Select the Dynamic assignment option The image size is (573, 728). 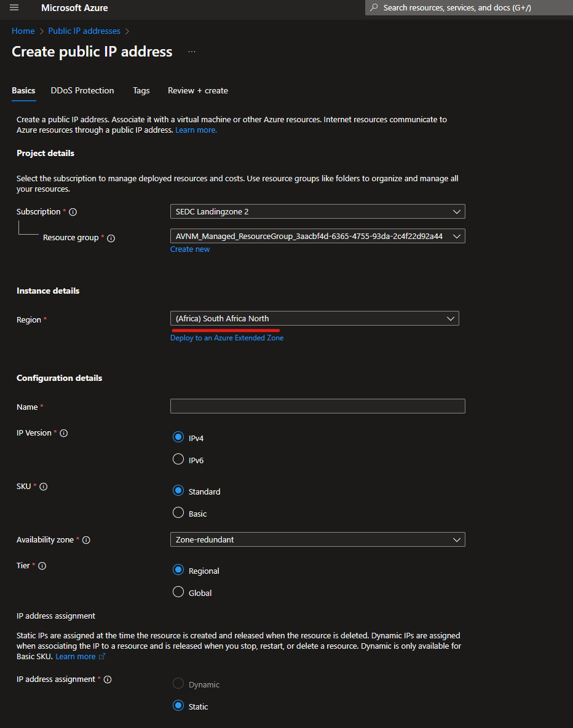(178, 683)
